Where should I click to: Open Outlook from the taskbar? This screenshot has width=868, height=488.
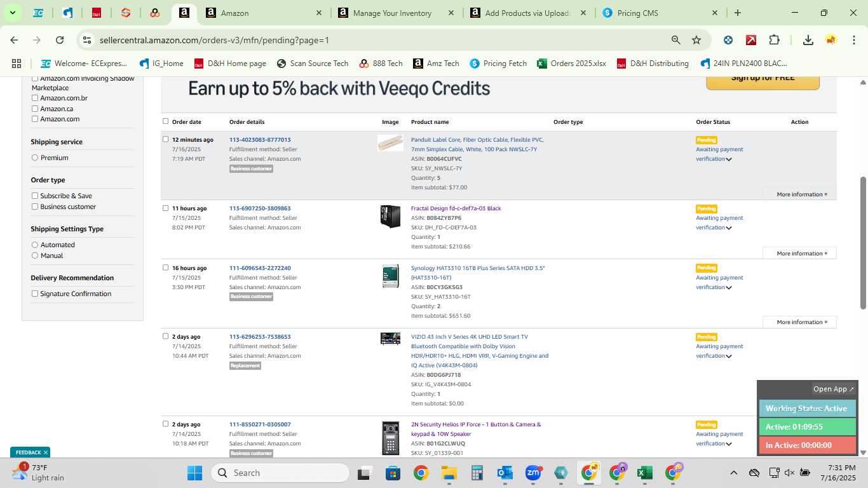point(505,473)
